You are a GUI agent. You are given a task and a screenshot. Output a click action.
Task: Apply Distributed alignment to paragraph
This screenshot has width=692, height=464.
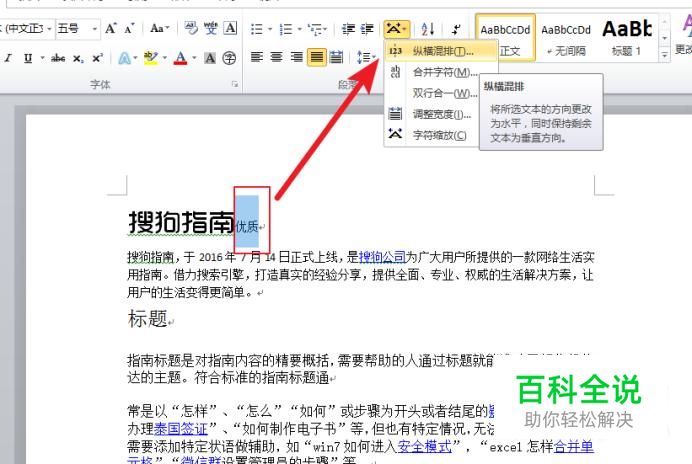pyautogui.click(x=336, y=57)
